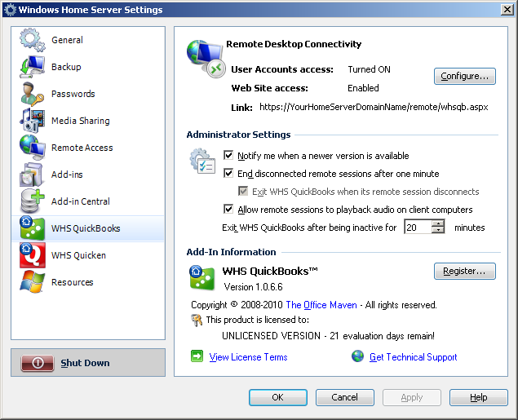Click the red Shut Down power icon
Image resolution: width=518 pixels, height=420 pixels.
(x=38, y=363)
